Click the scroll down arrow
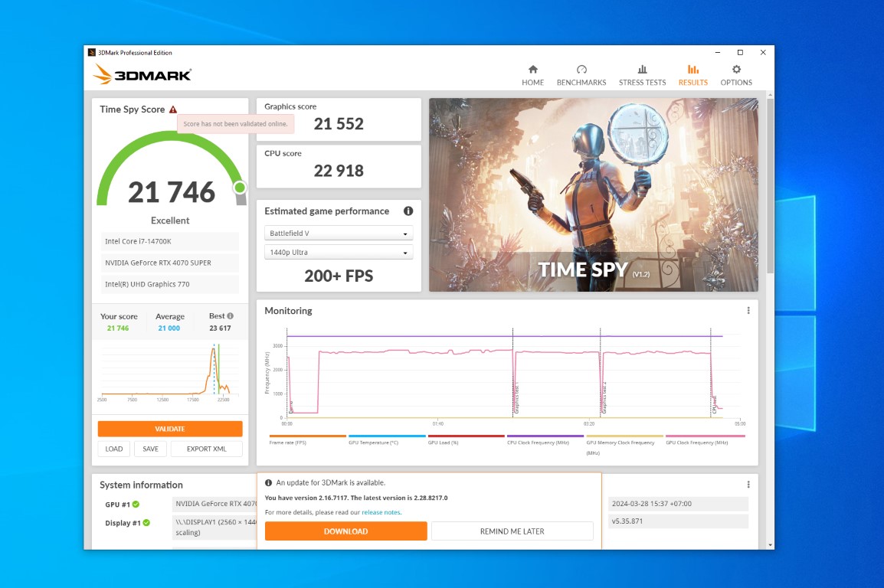The height and width of the screenshot is (588, 884). click(770, 544)
